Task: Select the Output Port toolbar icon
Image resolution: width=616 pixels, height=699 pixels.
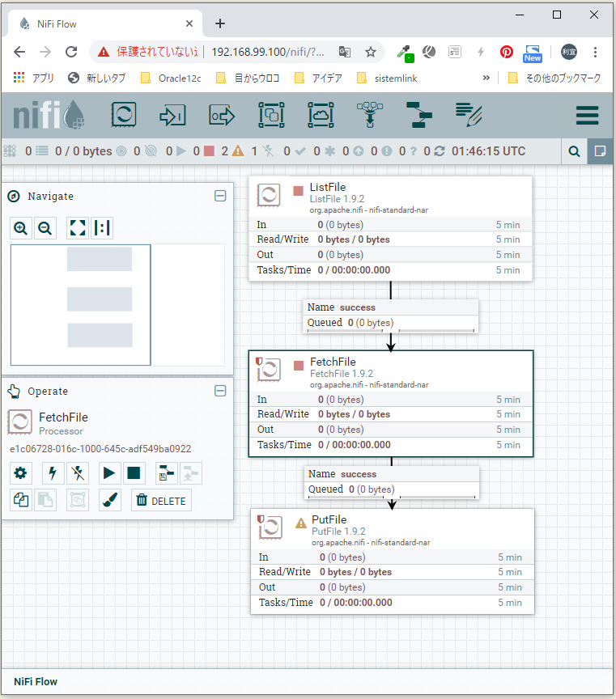Action: pyautogui.click(x=222, y=116)
